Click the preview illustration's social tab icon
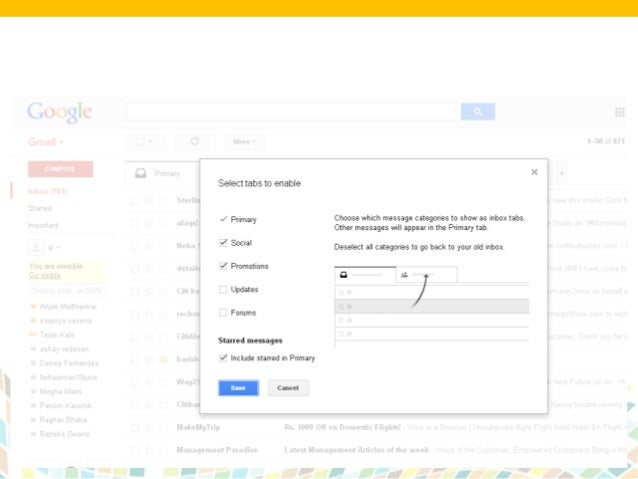 click(404, 275)
